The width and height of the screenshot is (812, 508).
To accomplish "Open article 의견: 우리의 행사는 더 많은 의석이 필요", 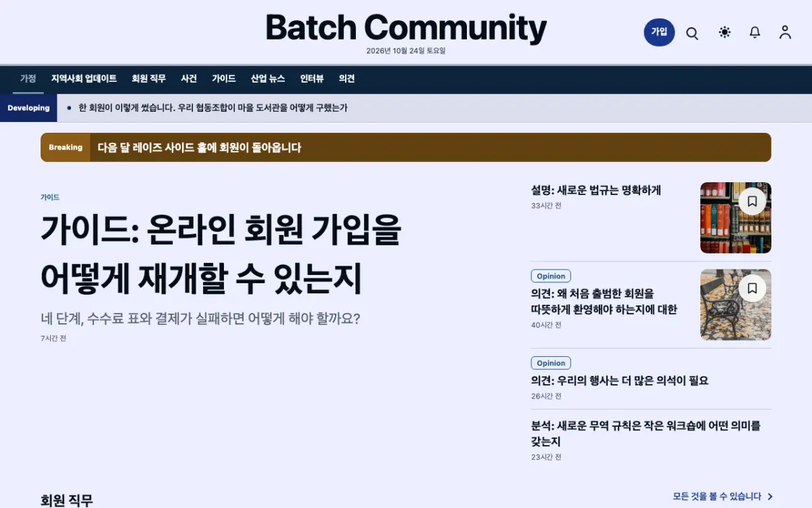I will pos(620,381).
